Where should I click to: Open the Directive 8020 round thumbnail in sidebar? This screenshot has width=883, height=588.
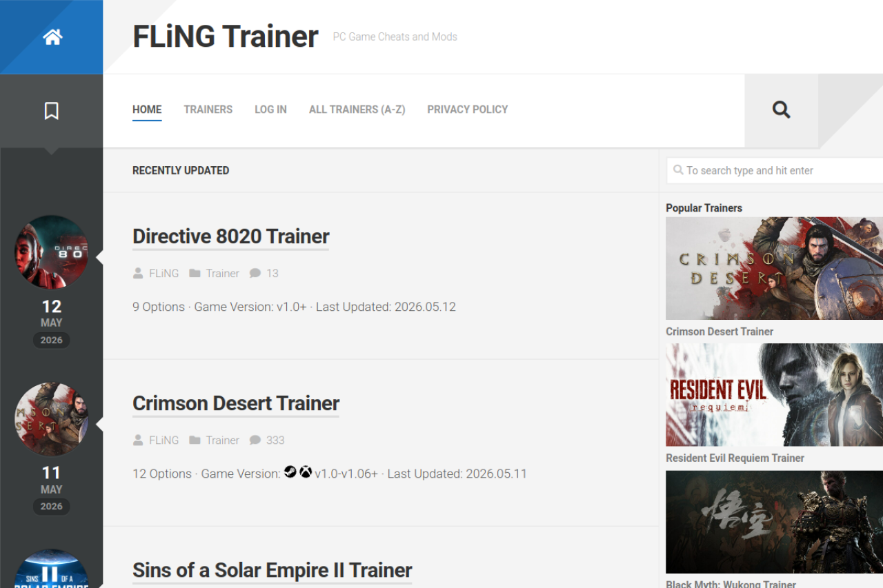pyautogui.click(x=52, y=252)
